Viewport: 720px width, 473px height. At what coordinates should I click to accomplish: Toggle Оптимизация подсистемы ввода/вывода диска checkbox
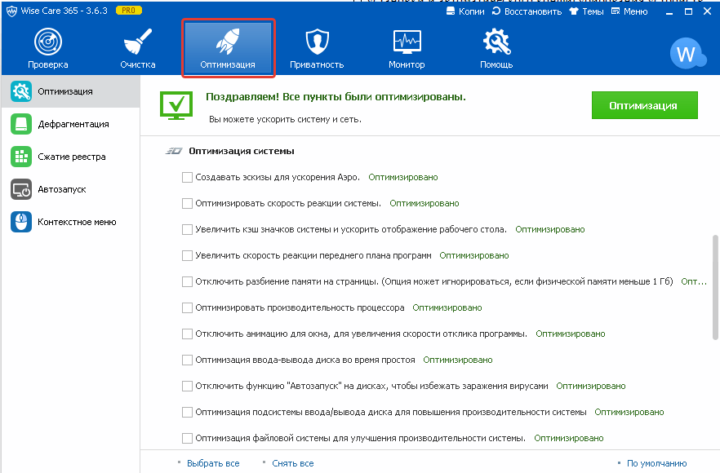[187, 412]
